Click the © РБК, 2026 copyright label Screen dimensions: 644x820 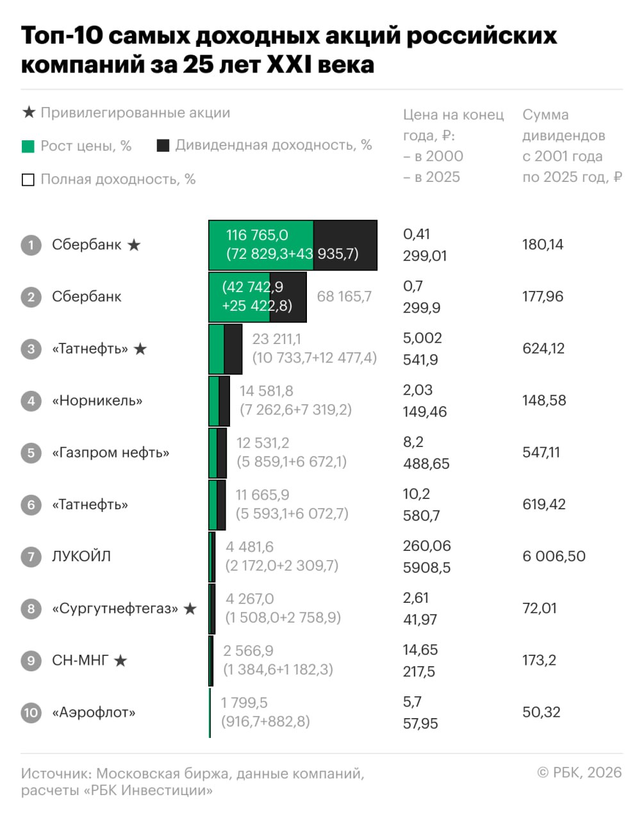click(579, 773)
